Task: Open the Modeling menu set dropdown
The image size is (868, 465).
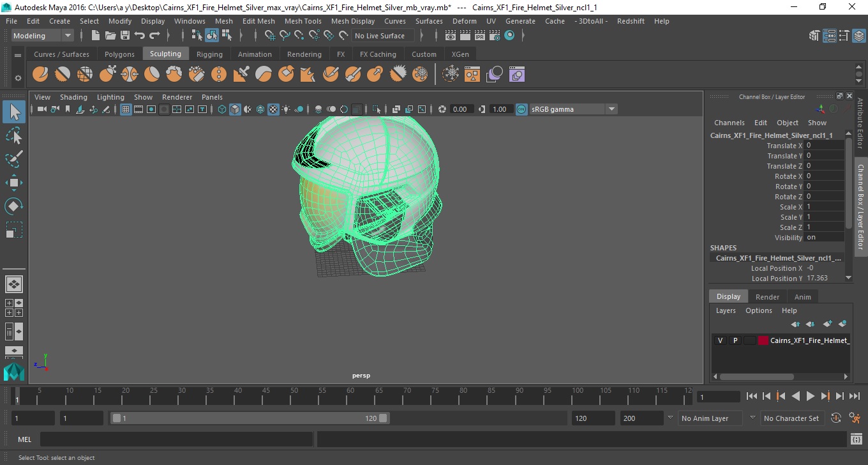Action: point(42,36)
